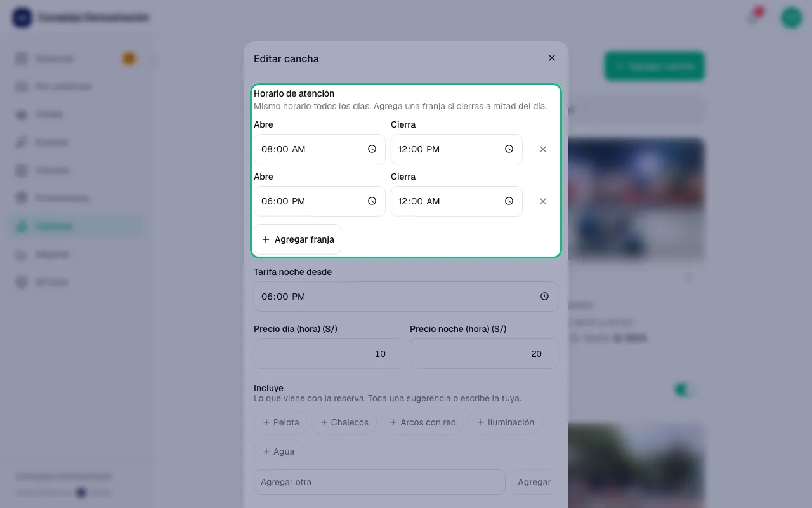Viewport: 812px width, 508px height.
Task: Click the 12:00 AM closing time field
Action: 457,201
